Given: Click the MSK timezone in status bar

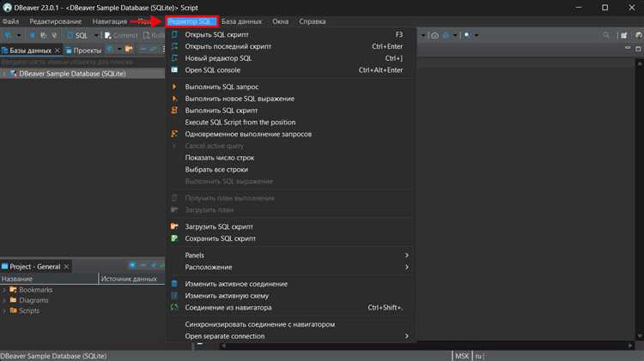Looking at the screenshot, I should click(x=462, y=356).
